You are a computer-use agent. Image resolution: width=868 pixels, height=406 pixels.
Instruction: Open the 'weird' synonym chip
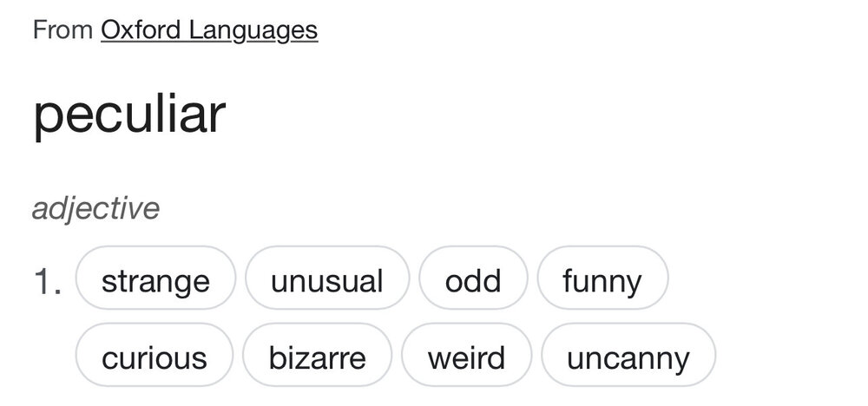[467, 357]
